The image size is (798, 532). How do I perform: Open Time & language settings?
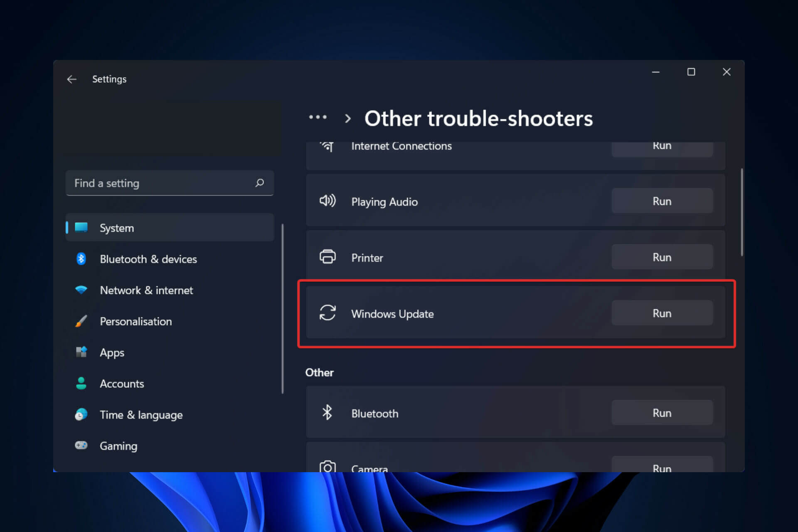[x=170, y=415]
